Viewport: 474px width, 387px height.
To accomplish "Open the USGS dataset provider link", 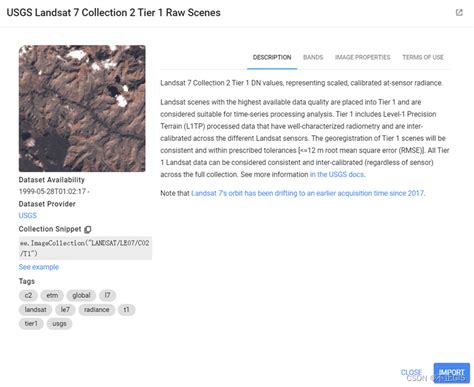I will [28, 215].
